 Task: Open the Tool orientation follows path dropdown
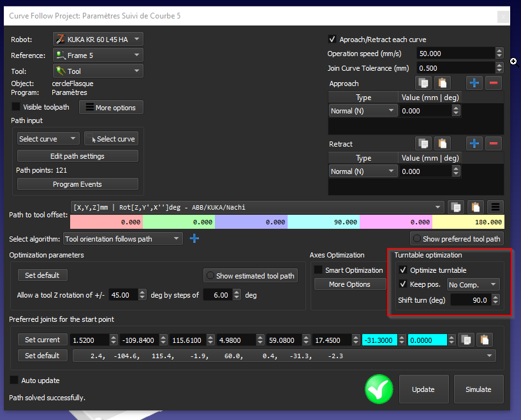pos(122,238)
